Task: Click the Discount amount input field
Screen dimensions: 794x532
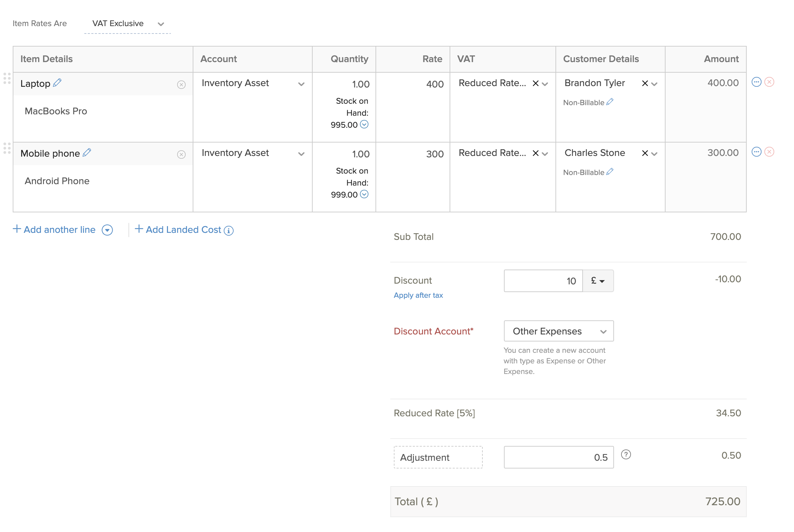Action: point(543,281)
